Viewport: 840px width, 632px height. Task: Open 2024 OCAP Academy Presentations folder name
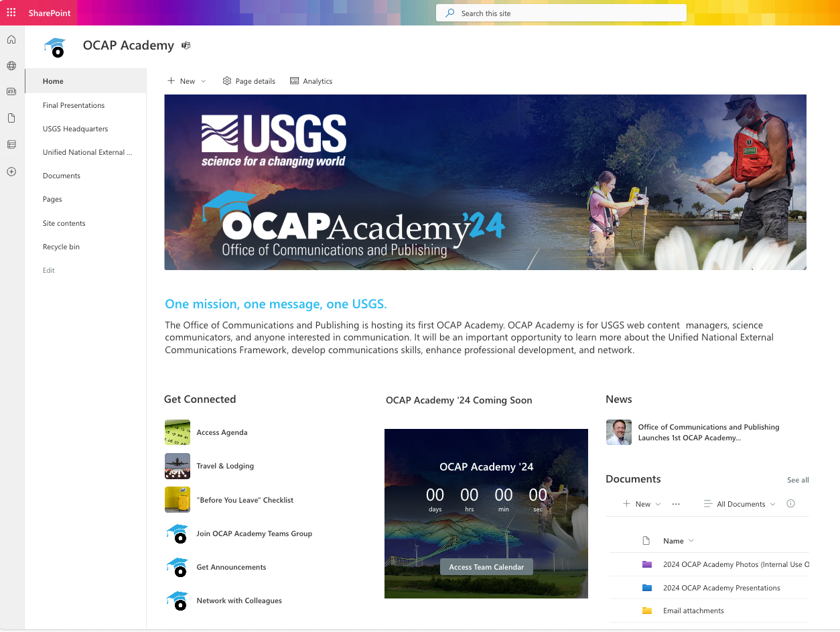tap(721, 588)
